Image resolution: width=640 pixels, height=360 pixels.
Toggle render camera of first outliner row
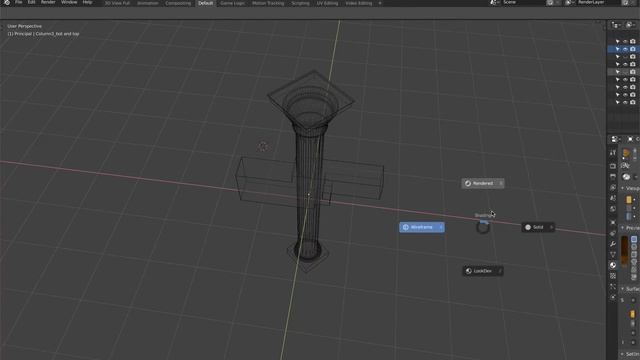pyautogui.click(x=633, y=41)
